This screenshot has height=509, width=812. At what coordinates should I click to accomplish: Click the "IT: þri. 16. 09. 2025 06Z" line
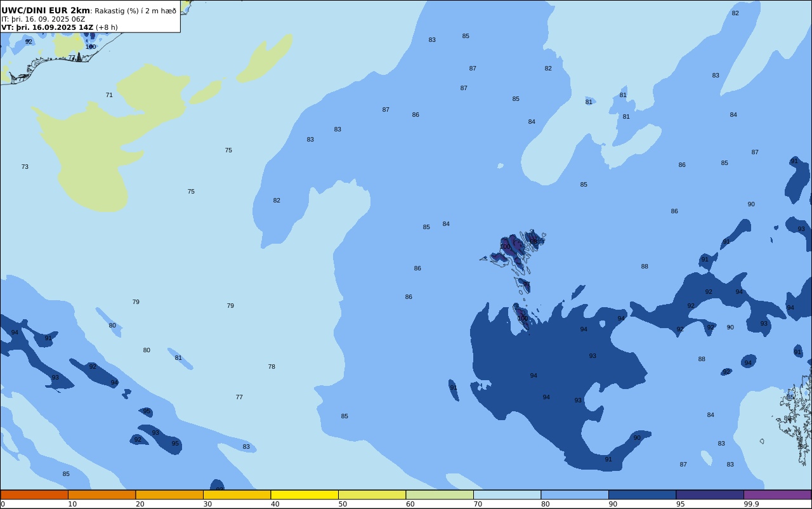point(43,19)
